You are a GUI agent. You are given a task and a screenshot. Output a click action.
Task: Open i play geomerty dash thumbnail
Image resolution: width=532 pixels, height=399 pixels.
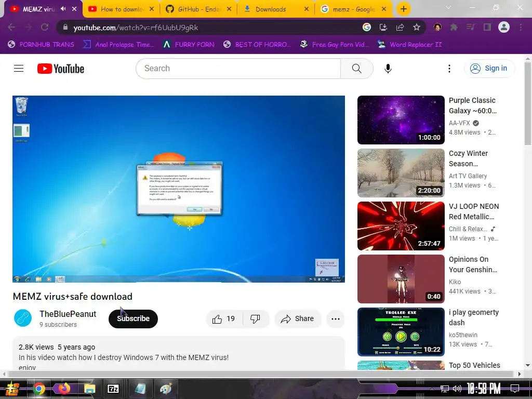pos(401,332)
